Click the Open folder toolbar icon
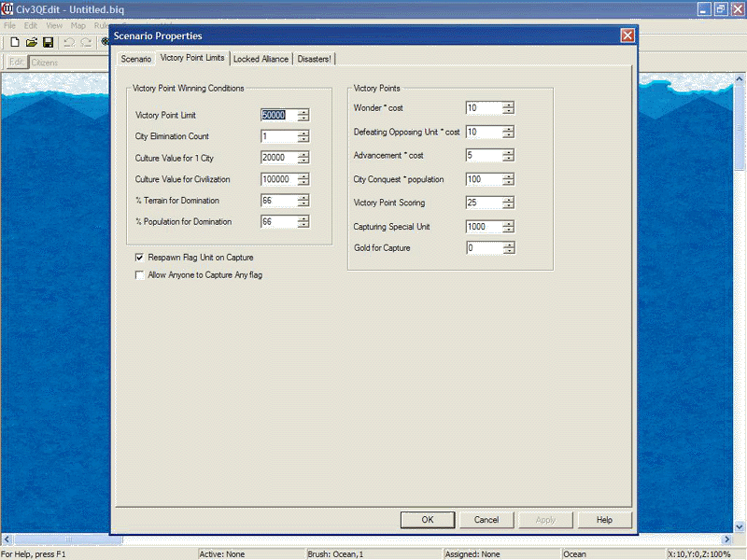 pos(31,42)
